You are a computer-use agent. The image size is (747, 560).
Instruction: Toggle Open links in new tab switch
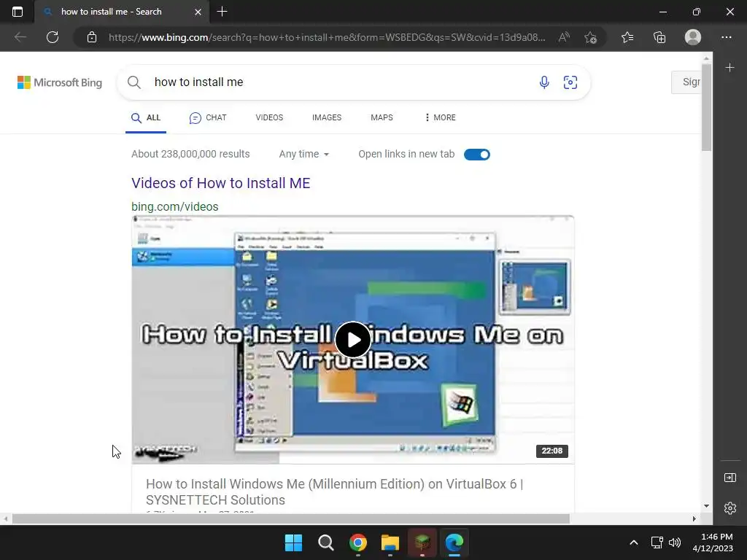click(477, 155)
